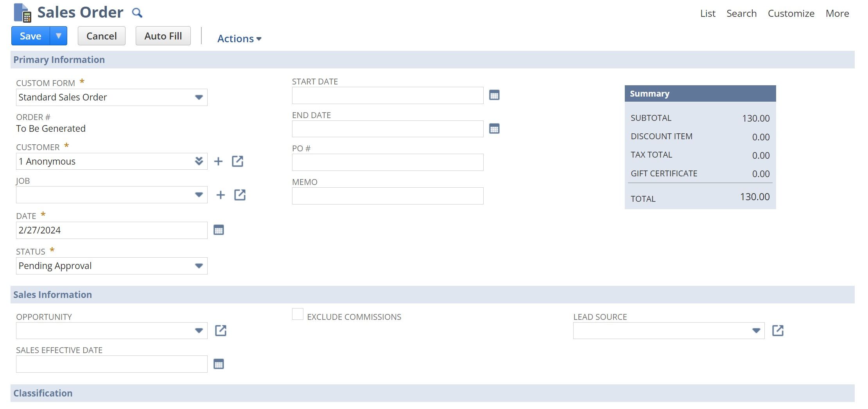Screen dimensions: 868x409
Task: Open the Customer record in a new window
Action: click(x=237, y=161)
